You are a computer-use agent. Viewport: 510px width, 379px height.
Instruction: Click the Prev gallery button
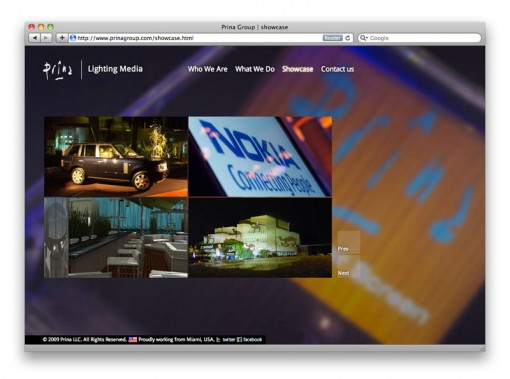(x=349, y=242)
